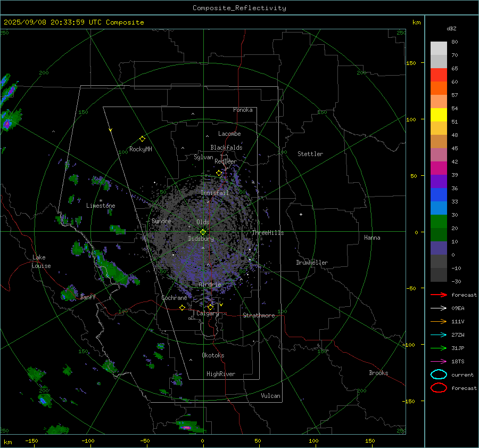Click the red forecast arrow in the legend
The image size is (479, 448).
pos(439,295)
